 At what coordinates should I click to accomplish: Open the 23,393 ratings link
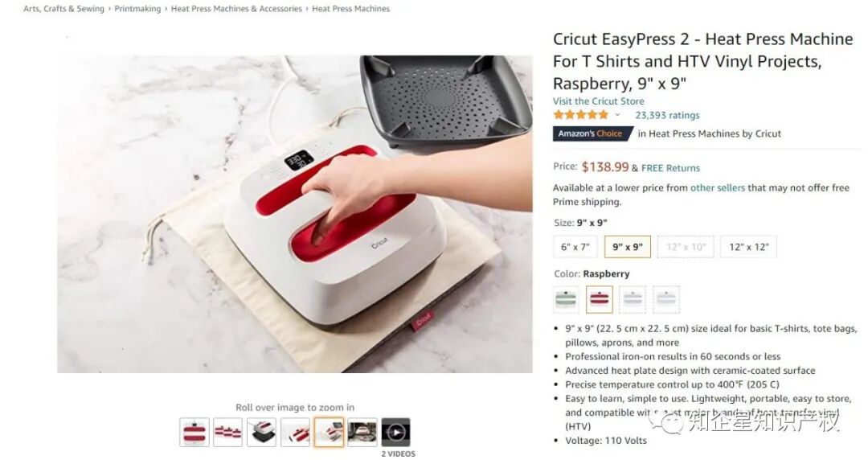point(667,115)
